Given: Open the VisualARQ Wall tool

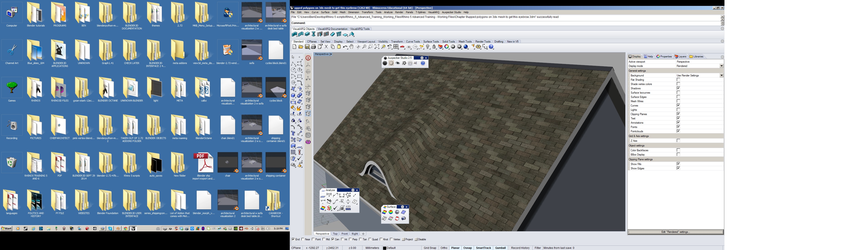Looking at the screenshot, I should pyautogui.click(x=294, y=34).
